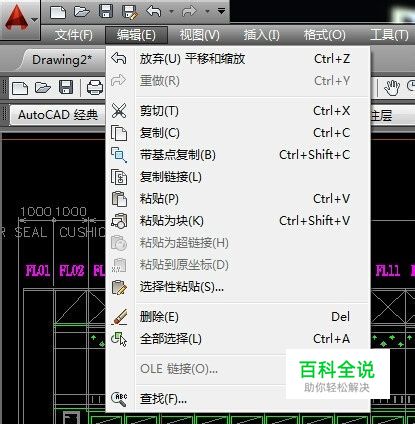The width and height of the screenshot is (415, 424).
Task: Click the Plot printer icon
Action: (95, 87)
